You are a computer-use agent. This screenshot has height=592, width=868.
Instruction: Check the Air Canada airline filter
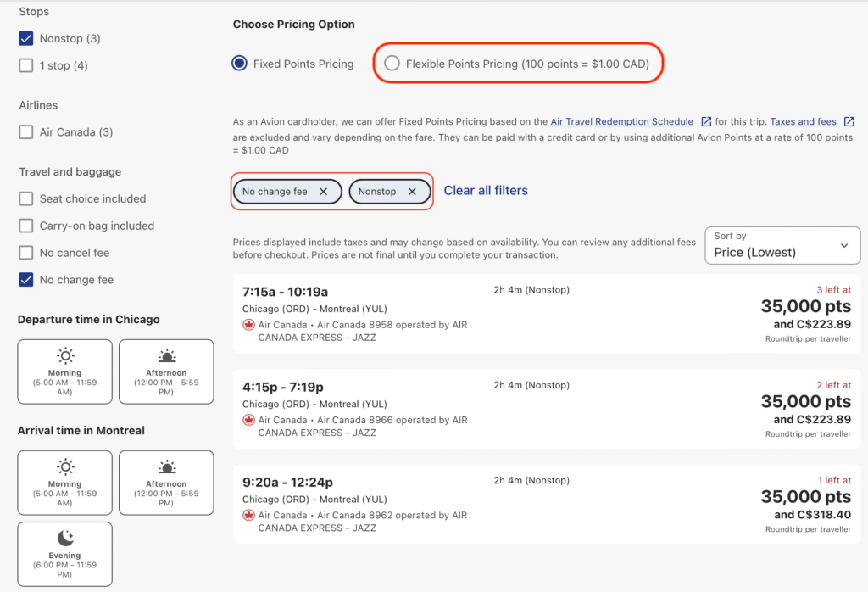pyautogui.click(x=26, y=132)
